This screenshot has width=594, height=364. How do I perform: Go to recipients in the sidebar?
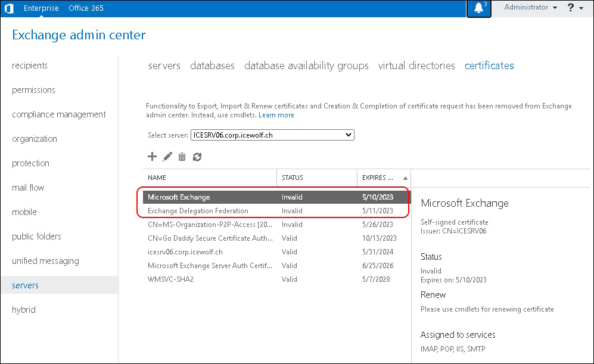point(30,66)
